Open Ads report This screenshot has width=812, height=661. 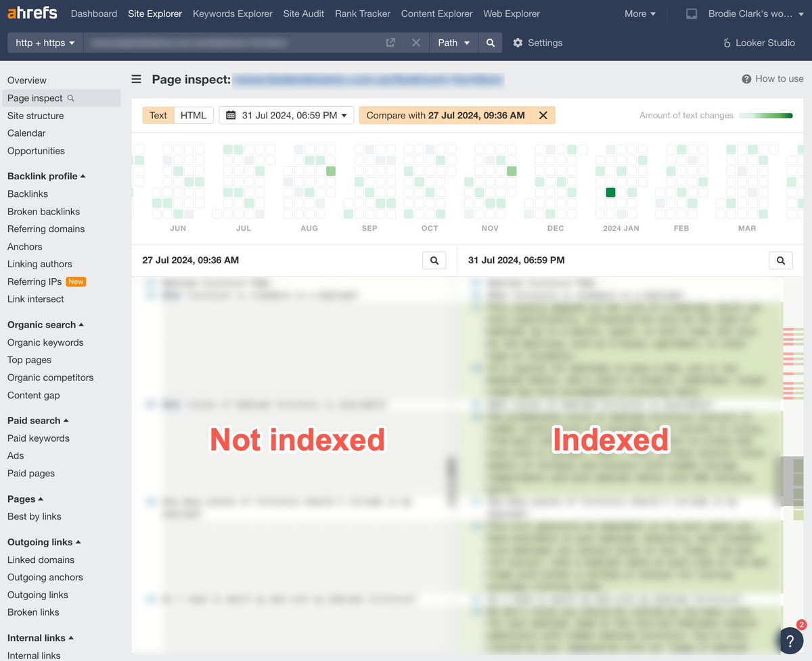pos(16,456)
